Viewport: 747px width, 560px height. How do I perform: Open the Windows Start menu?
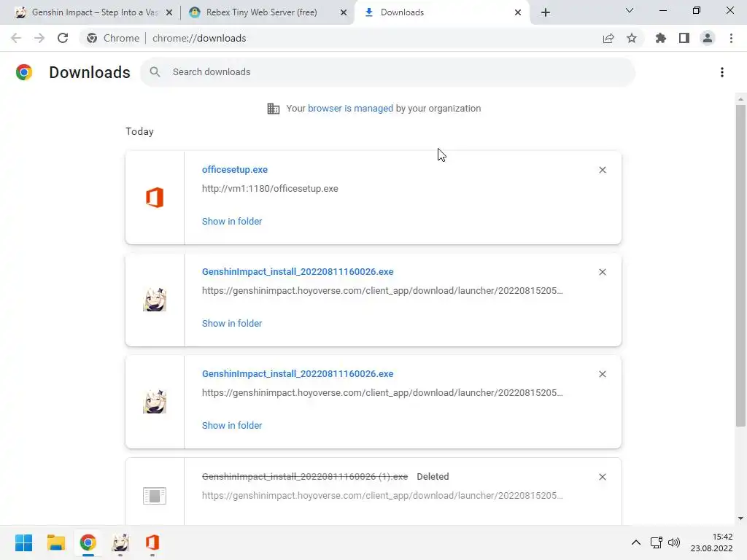[x=24, y=542]
